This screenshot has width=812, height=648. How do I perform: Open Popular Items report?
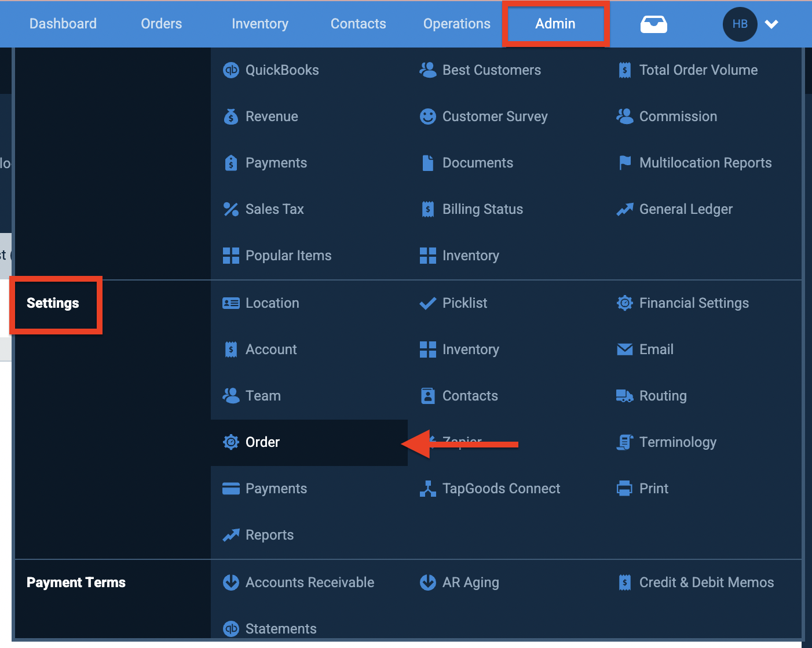click(x=288, y=256)
